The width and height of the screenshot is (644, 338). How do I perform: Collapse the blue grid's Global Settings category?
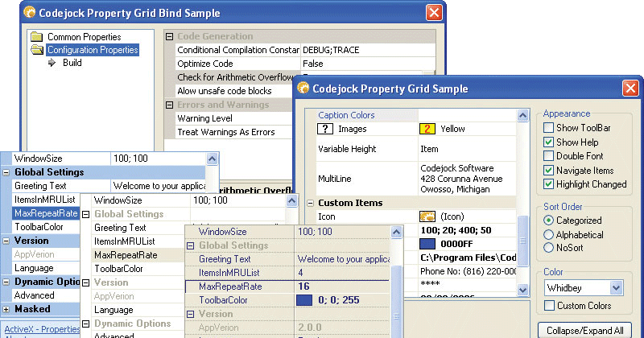point(6,172)
